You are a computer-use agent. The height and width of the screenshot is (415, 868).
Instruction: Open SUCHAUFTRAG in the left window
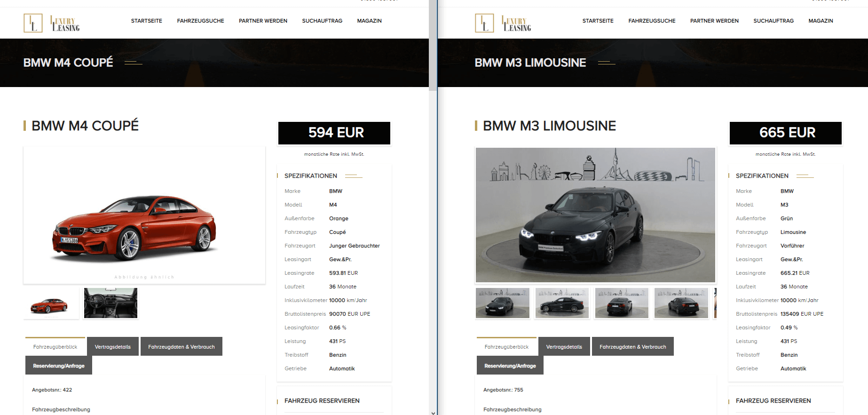tap(322, 21)
